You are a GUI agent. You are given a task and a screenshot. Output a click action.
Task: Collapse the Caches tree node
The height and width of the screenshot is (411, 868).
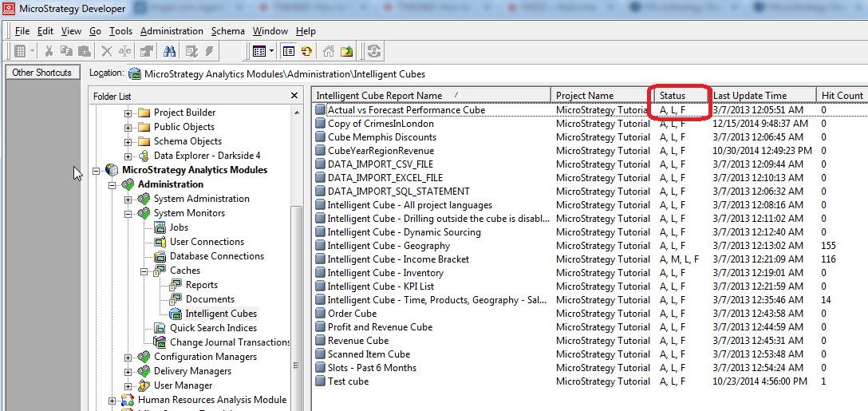tap(144, 271)
